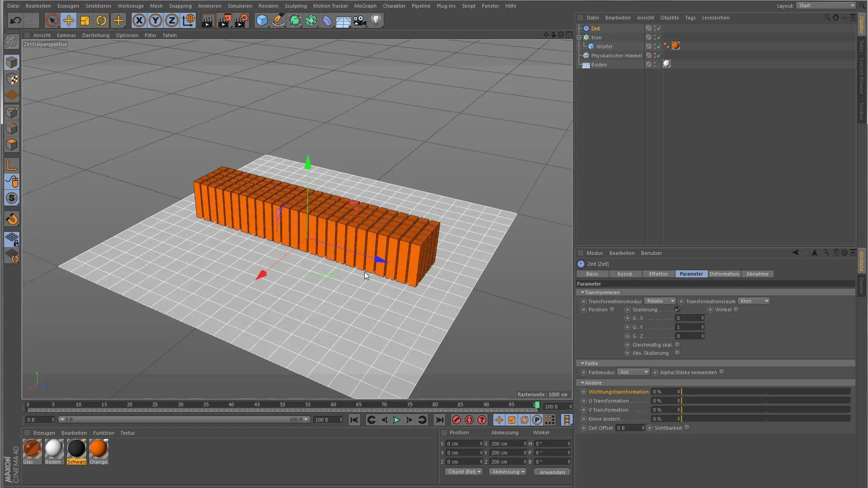The height and width of the screenshot is (488, 868).
Task: Select the Physikalischer Himmel object
Action: [616, 56]
